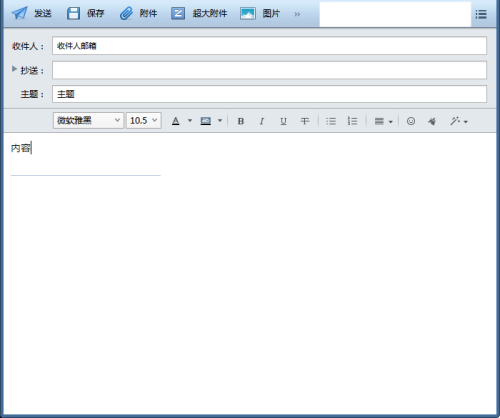Click the Send (发送) text label

tap(43, 13)
